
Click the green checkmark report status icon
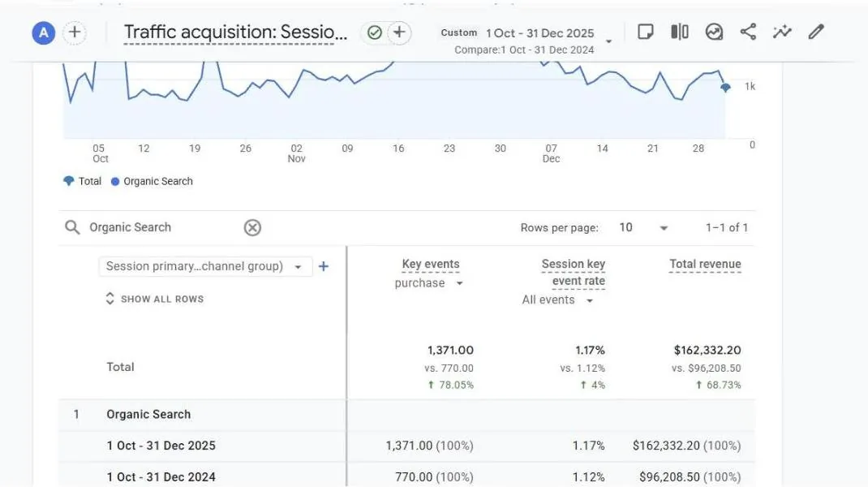tap(375, 32)
